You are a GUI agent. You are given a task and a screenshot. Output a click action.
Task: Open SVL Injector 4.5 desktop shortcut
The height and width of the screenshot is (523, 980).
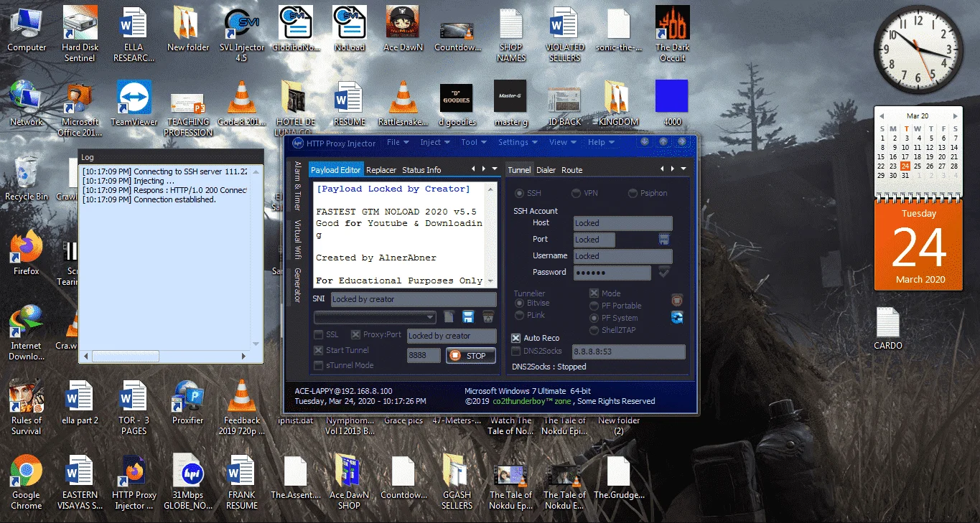241,34
